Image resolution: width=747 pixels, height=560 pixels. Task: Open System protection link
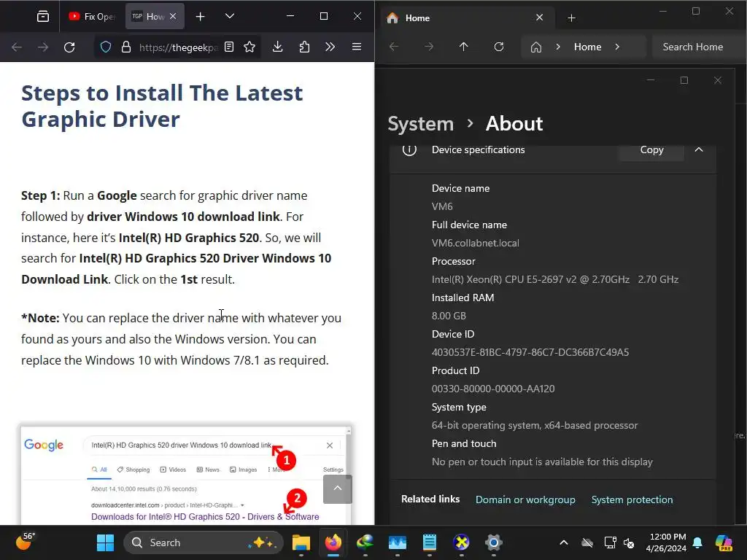pos(632,499)
